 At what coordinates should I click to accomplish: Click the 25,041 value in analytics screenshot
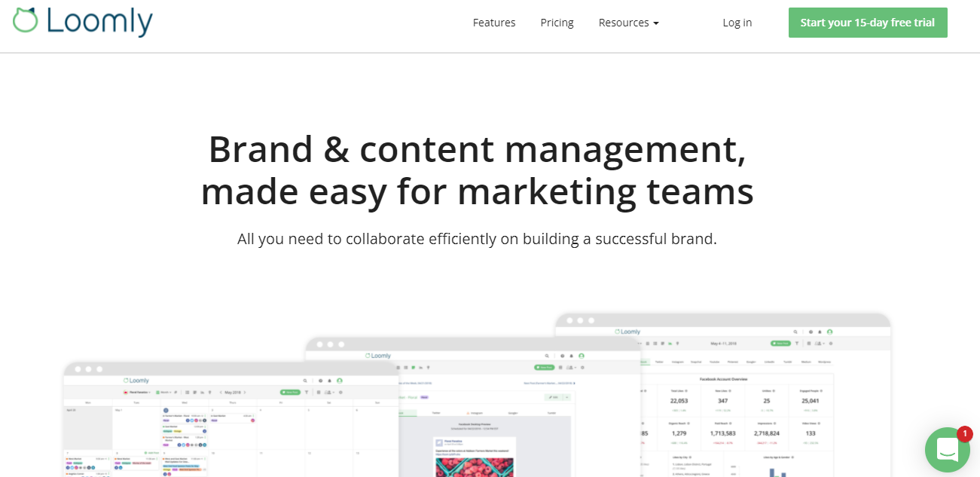[810, 400]
